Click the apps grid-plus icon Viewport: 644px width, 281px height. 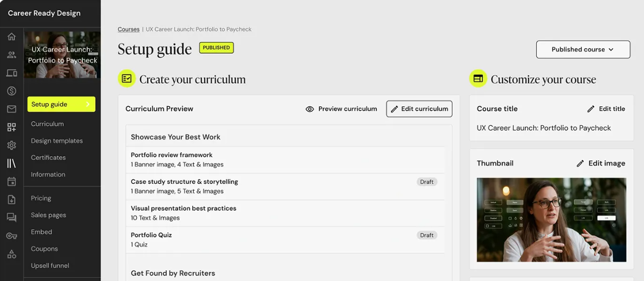pos(11,127)
